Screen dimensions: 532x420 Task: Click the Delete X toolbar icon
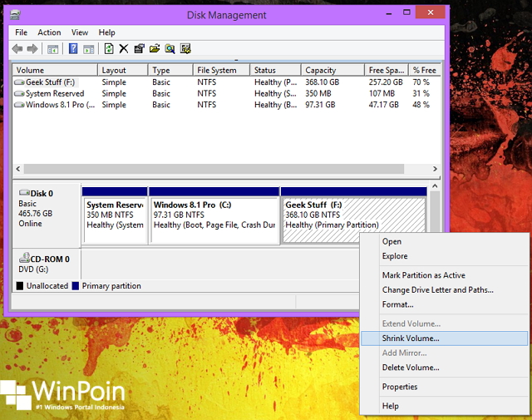pos(124,49)
